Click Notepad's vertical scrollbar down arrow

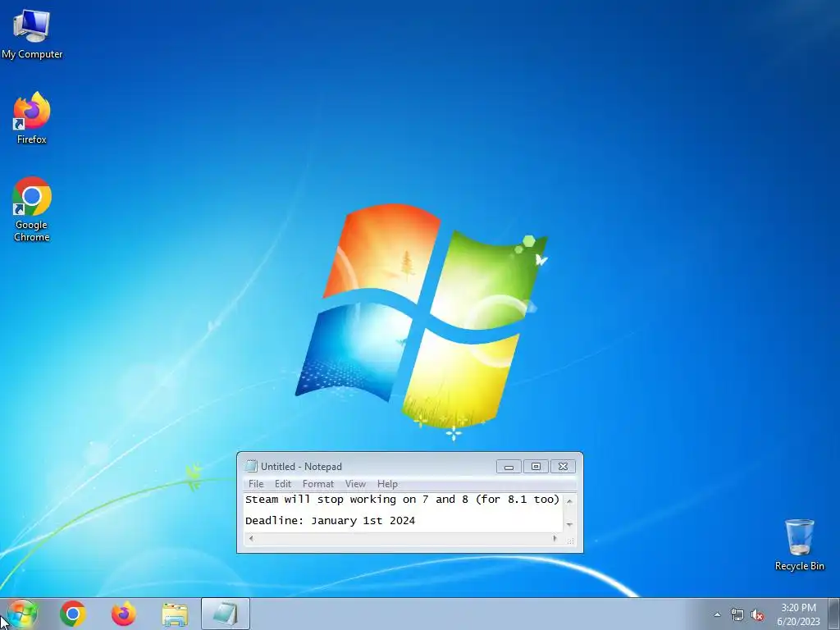[569, 524]
